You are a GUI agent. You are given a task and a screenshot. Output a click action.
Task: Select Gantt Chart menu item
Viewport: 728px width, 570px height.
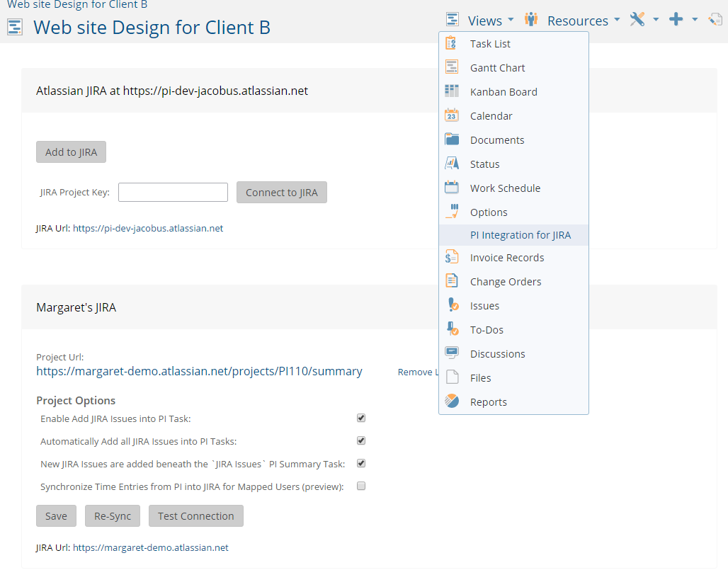(513, 68)
